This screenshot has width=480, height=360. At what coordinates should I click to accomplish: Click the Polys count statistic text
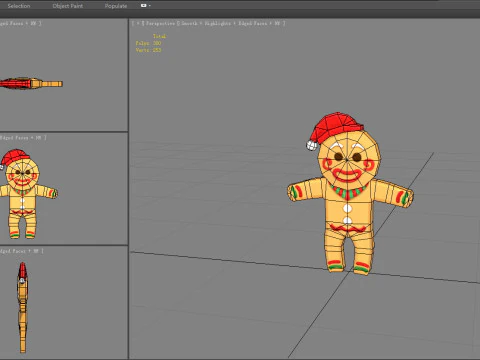coord(148,43)
